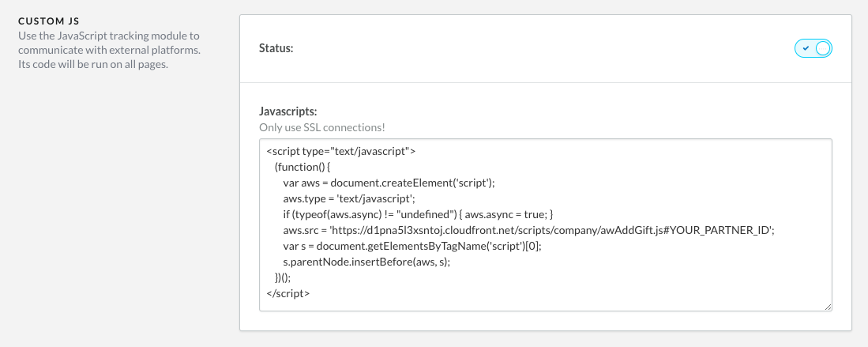
Task: Click the 'Only use SSL connections!' hint
Action: (x=321, y=127)
